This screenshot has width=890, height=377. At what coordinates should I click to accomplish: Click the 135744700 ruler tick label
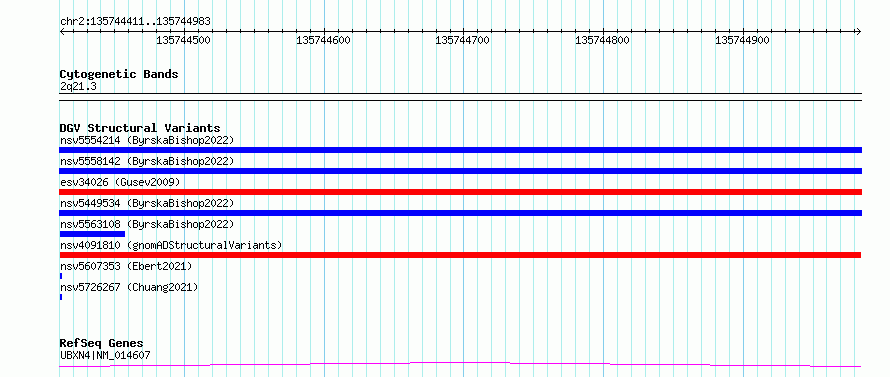pyautogui.click(x=463, y=40)
